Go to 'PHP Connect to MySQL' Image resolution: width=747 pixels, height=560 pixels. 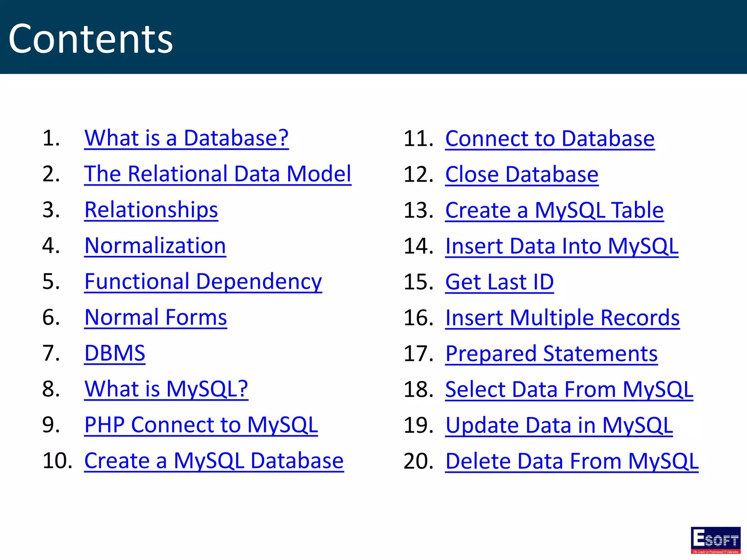coord(201,425)
